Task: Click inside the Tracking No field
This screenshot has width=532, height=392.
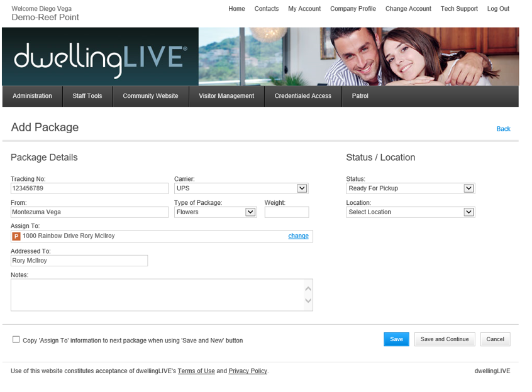Action: 88,188
